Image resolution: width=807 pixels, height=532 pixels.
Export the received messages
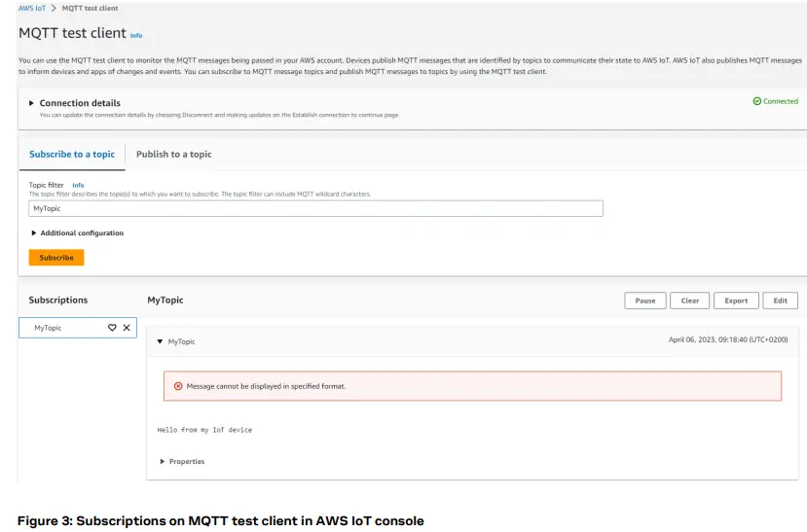736,301
